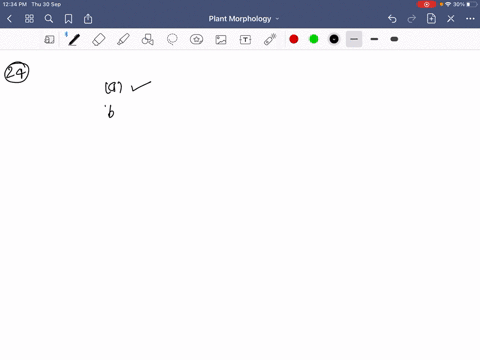
Task: Select the Highlighter tool
Action: 123,40
